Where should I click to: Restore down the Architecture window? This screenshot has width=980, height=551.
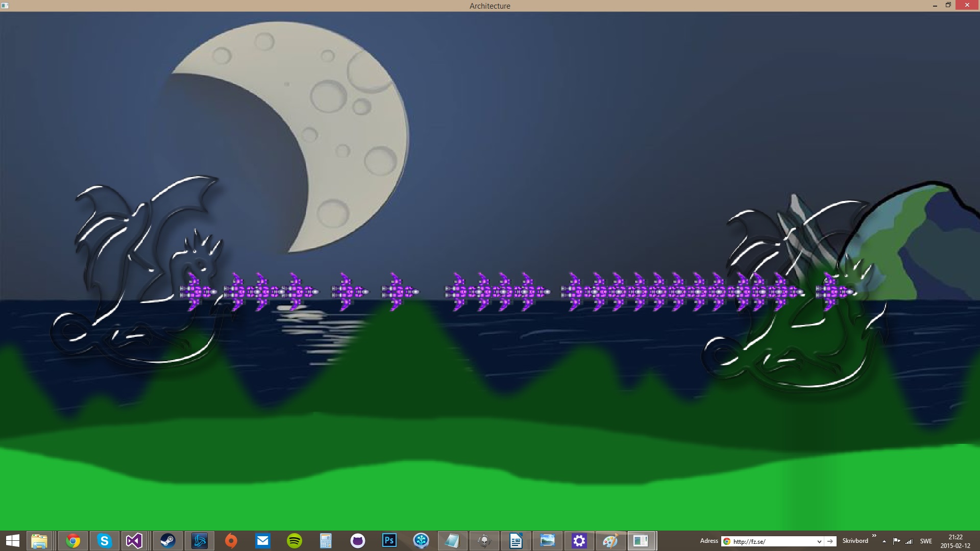[x=948, y=5]
